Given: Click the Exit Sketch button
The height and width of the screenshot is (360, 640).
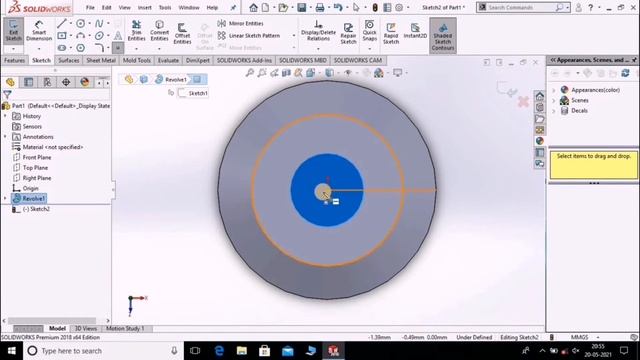Looking at the screenshot, I should tap(13, 31).
